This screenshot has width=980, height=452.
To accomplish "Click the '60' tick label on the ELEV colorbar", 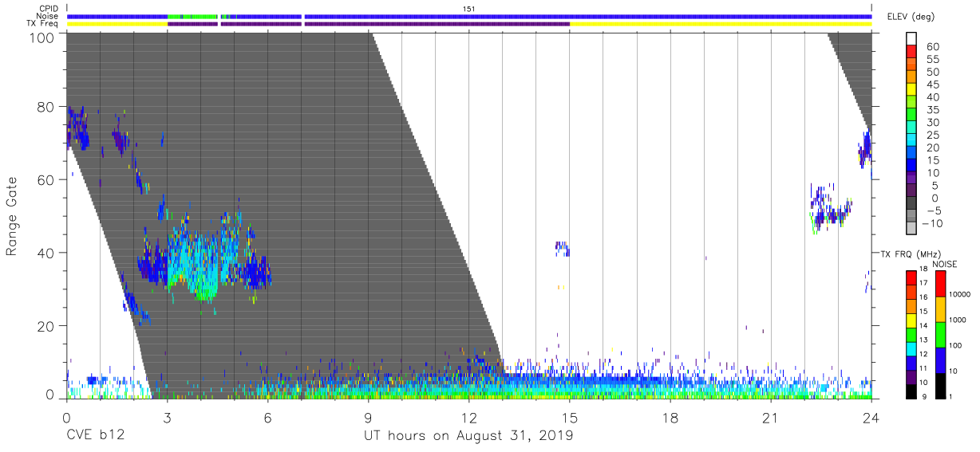I will (x=932, y=46).
